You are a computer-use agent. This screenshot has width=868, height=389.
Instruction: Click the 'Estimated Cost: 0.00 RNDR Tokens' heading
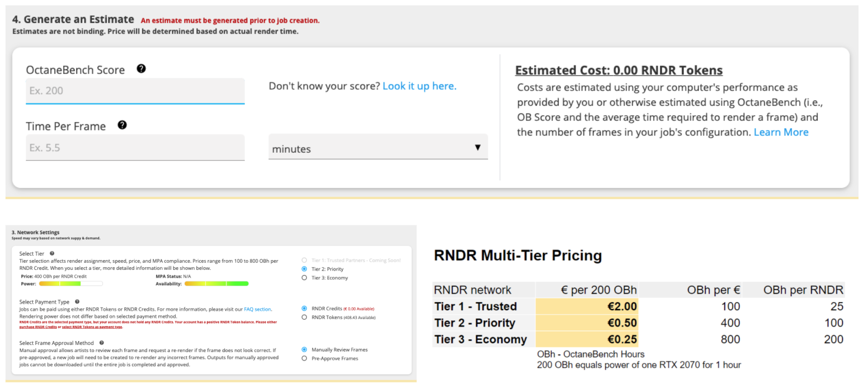[619, 70]
